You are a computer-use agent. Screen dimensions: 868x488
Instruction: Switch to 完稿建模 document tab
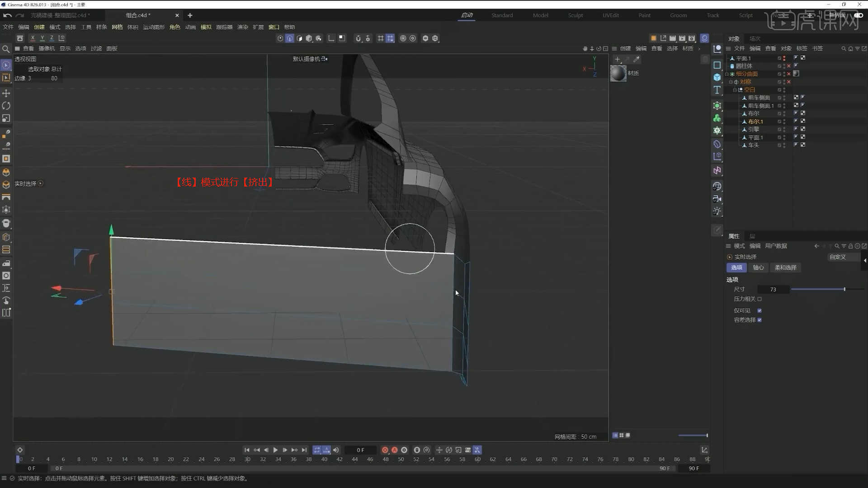60,15
